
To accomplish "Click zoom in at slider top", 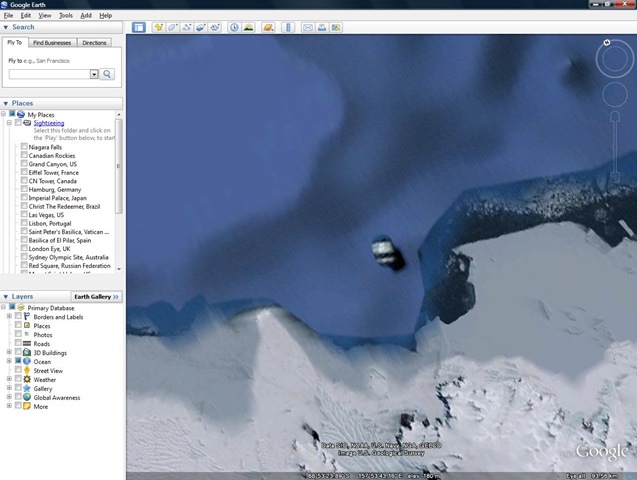I will [615, 116].
